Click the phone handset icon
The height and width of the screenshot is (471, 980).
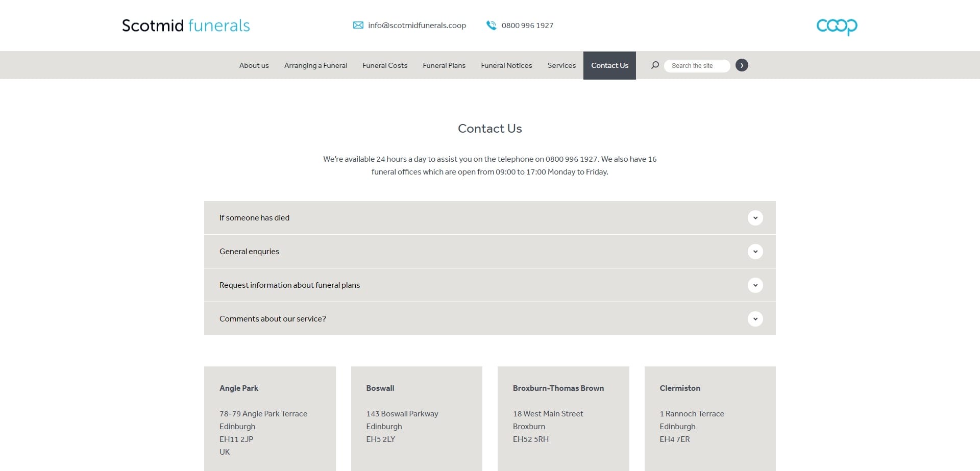pos(491,25)
